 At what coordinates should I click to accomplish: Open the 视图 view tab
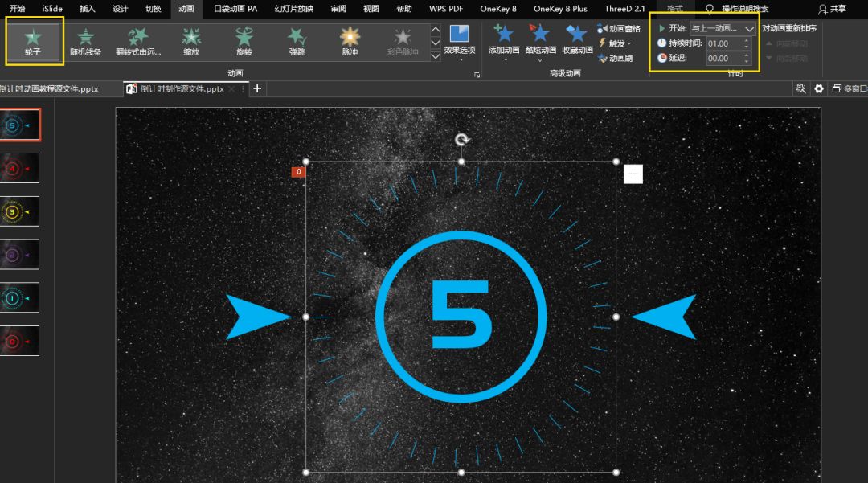tap(371, 8)
